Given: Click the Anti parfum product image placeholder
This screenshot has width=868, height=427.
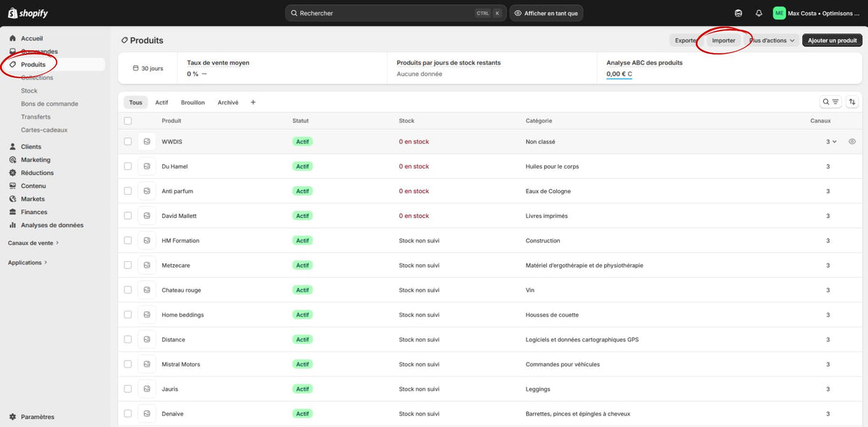Looking at the screenshot, I should [x=147, y=191].
